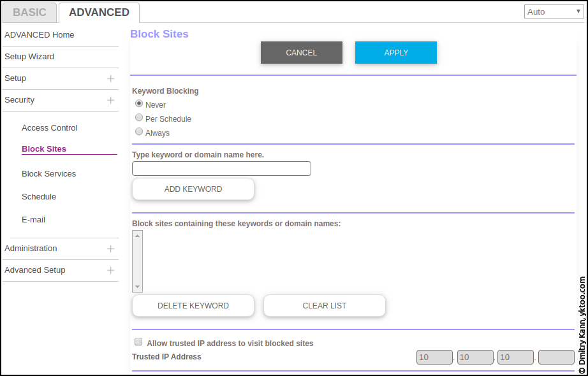
Task: Switch to the BASIC tab
Action: [x=29, y=12]
